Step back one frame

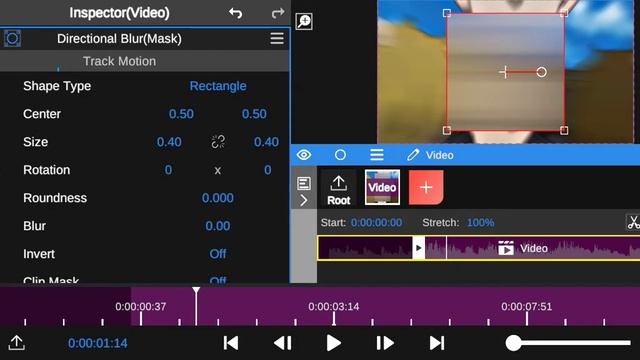pyautogui.click(x=282, y=343)
